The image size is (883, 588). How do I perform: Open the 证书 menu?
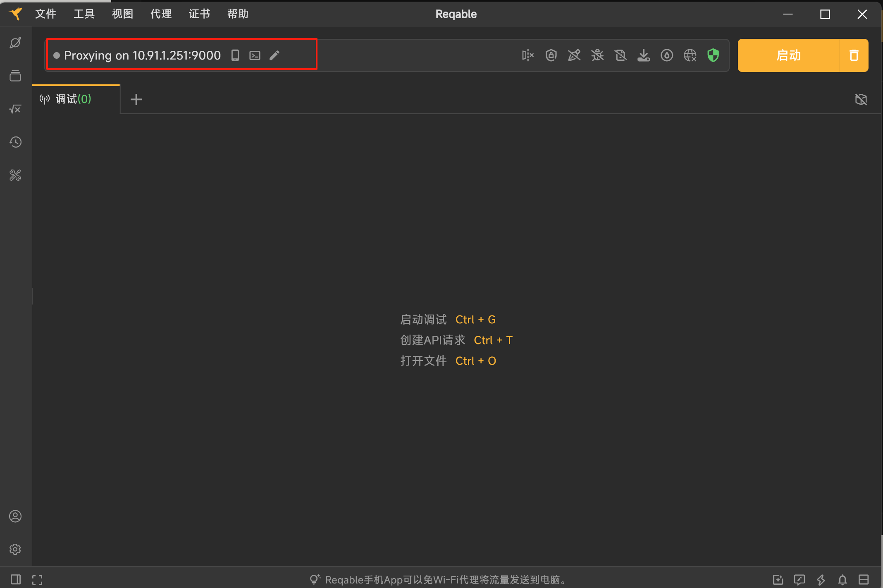click(199, 14)
